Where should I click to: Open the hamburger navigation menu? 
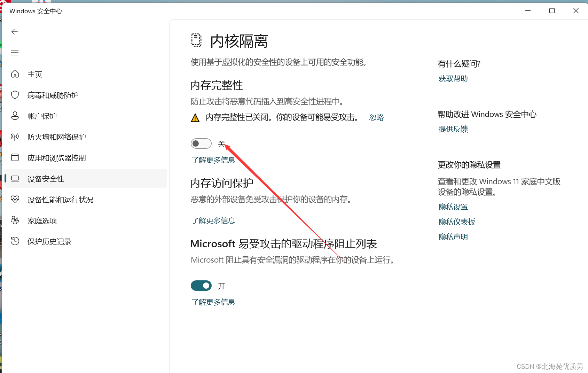(x=15, y=53)
